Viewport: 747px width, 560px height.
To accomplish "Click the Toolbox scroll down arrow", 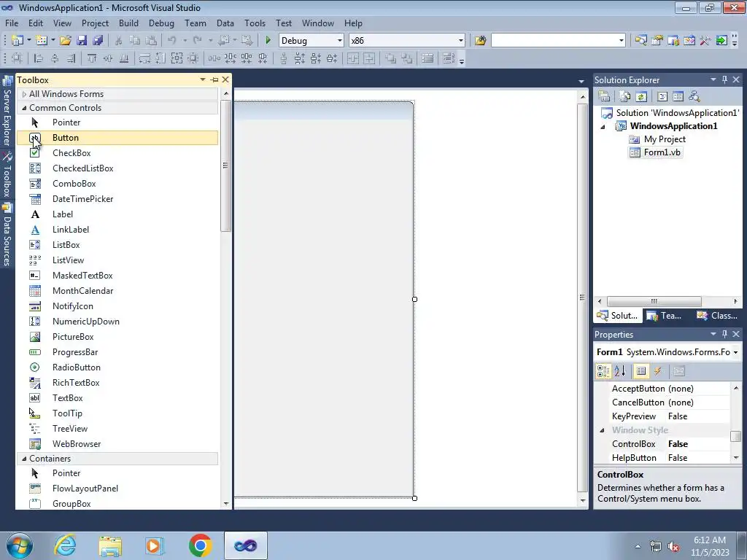I will pos(226,503).
